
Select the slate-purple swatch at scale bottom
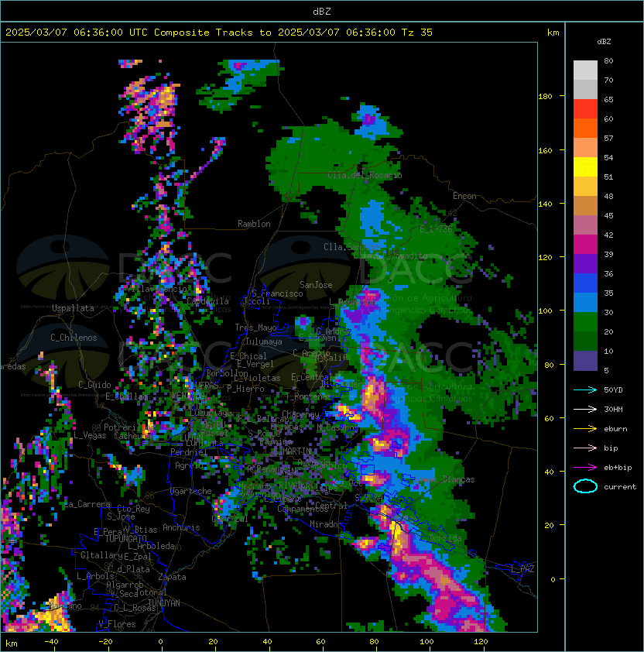pyautogui.click(x=585, y=361)
